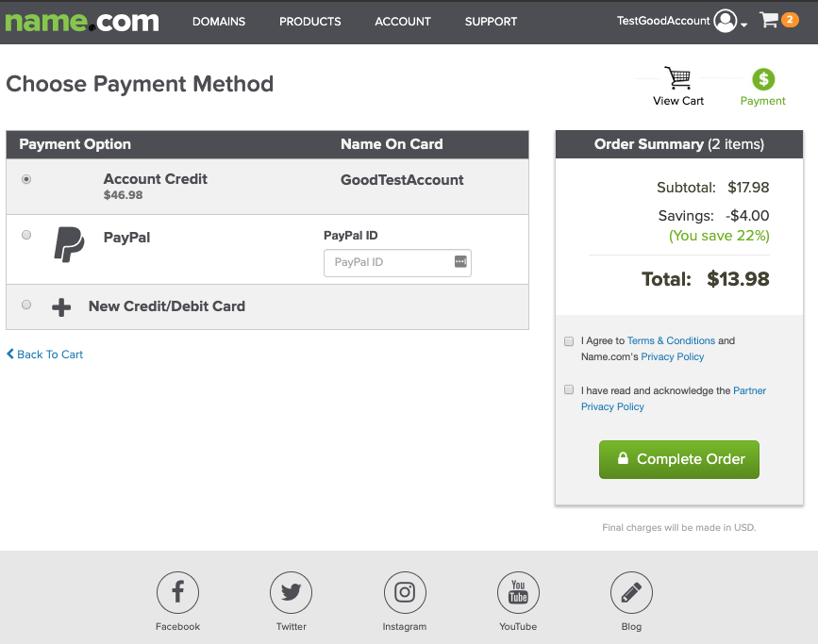Click the Blog text label
The image size is (818, 644).
631,626
